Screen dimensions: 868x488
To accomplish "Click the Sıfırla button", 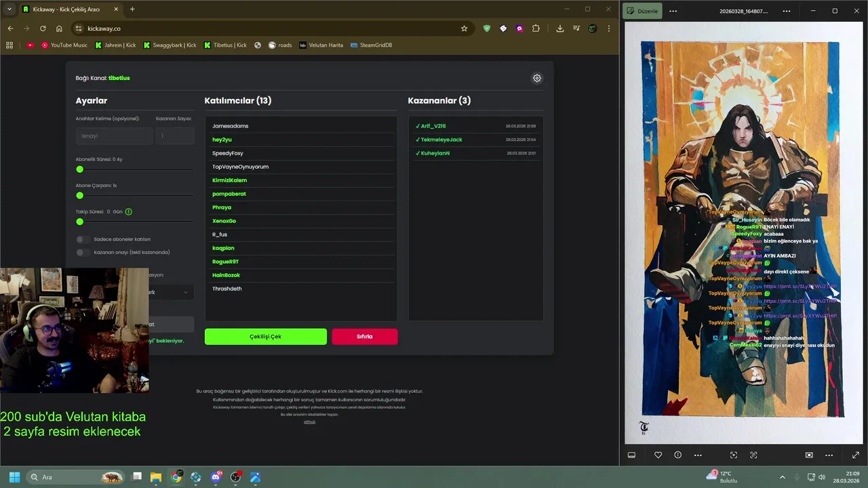I will tap(365, 337).
